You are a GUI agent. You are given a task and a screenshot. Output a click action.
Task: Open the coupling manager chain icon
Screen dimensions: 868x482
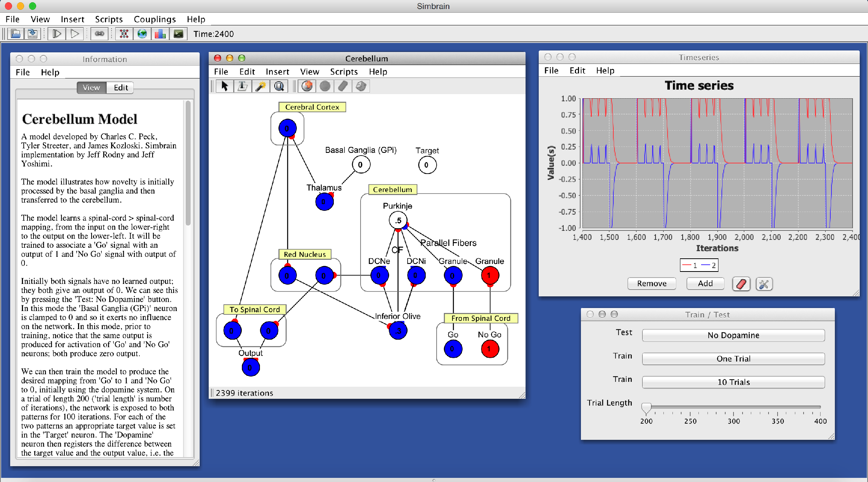99,34
